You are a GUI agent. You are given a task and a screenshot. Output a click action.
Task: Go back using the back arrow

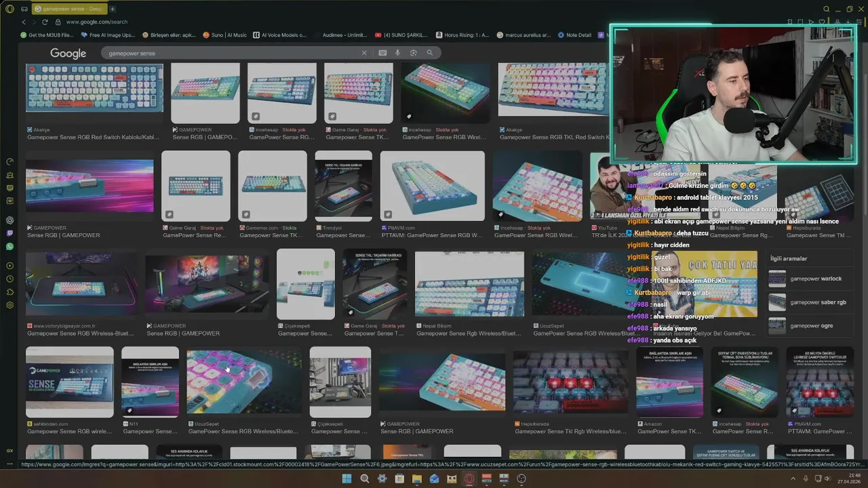point(24,22)
